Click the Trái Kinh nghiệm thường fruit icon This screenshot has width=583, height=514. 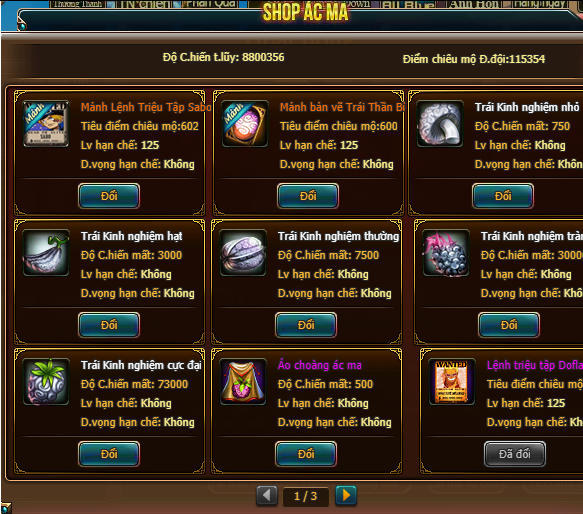tap(243, 253)
